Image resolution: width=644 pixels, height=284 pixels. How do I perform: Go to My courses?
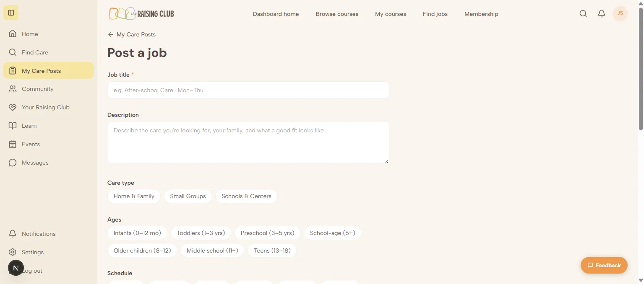[x=391, y=14]
